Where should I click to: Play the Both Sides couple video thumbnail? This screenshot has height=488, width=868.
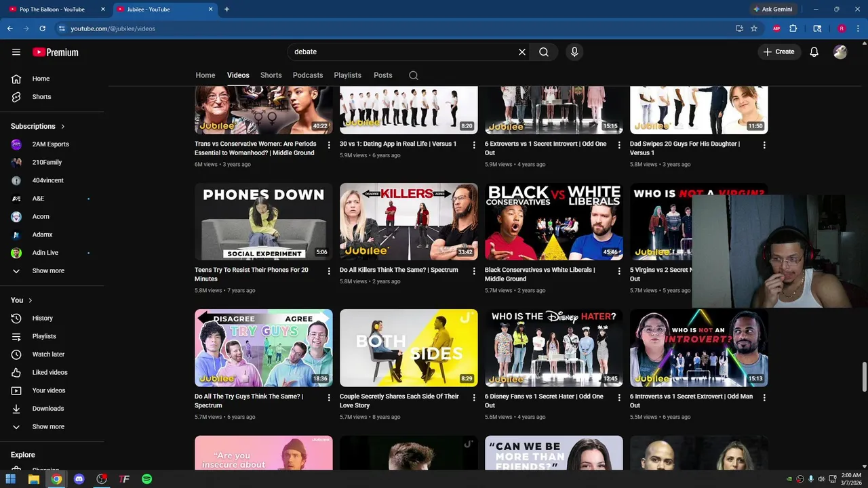(409, 348)
